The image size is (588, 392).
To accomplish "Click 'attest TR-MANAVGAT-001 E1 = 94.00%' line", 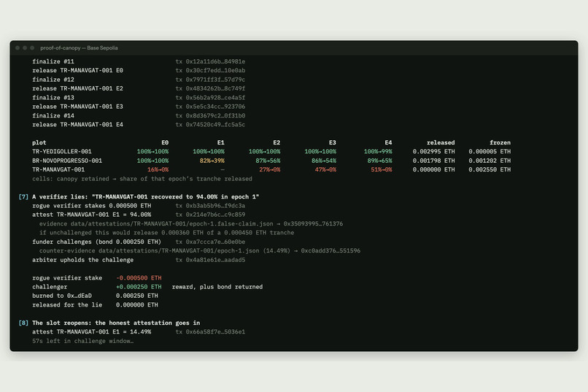I will point(91,215).
